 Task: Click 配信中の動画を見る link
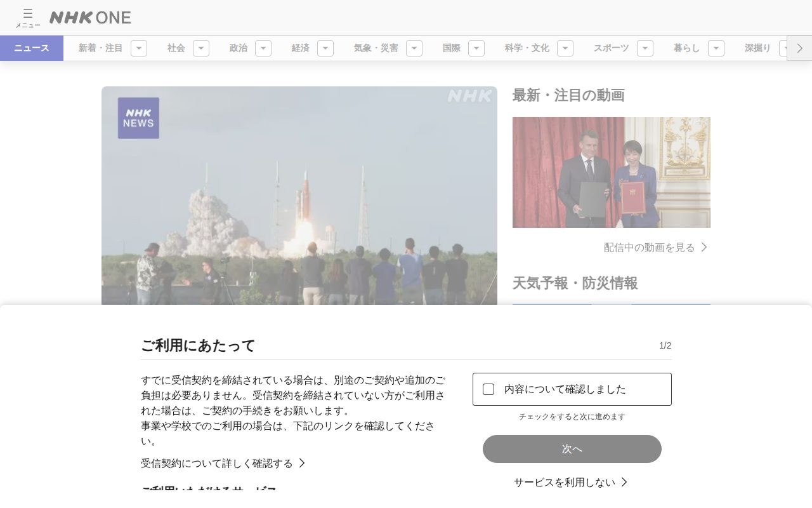click(x=655, y=248)
